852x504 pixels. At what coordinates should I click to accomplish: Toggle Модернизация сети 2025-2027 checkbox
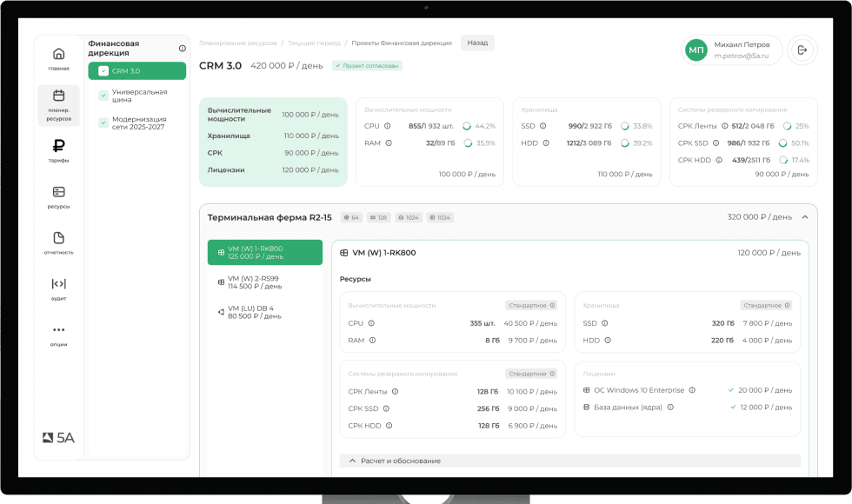[103, 123]
